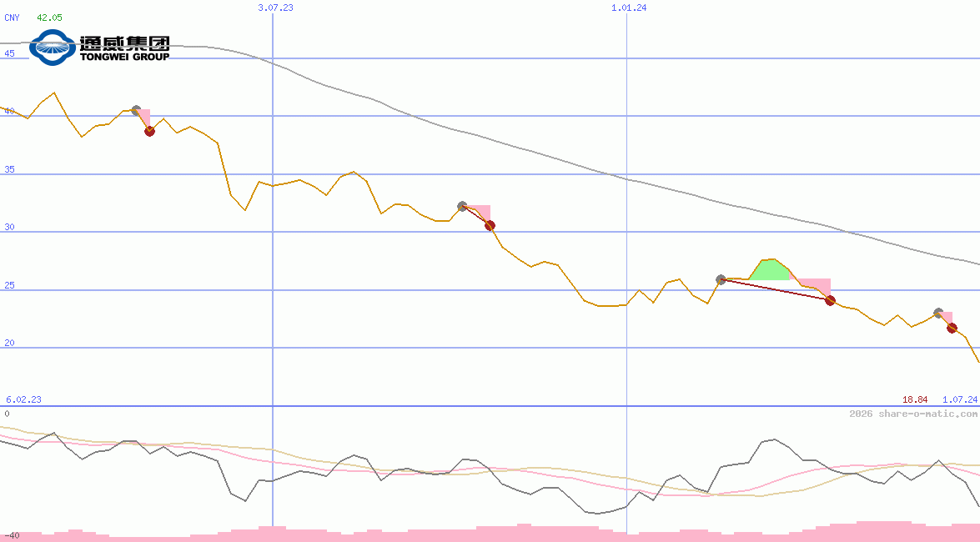
Task: Click the CNY currency label
Action: click(12, 18)
